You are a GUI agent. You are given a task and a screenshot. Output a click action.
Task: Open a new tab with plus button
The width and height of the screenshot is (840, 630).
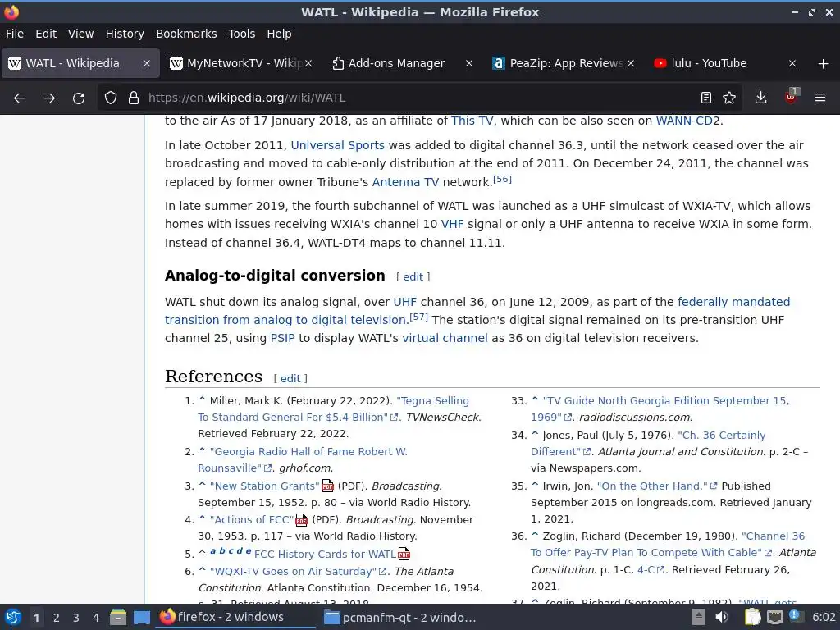coord(824,64)
